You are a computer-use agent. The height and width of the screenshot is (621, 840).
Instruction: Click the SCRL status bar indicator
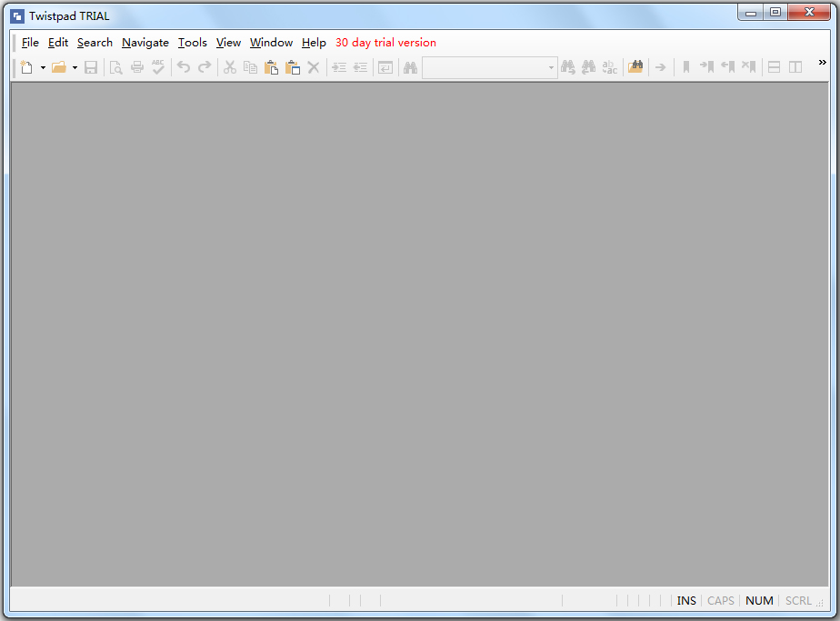pyautogui.click(x=798, y=601)
